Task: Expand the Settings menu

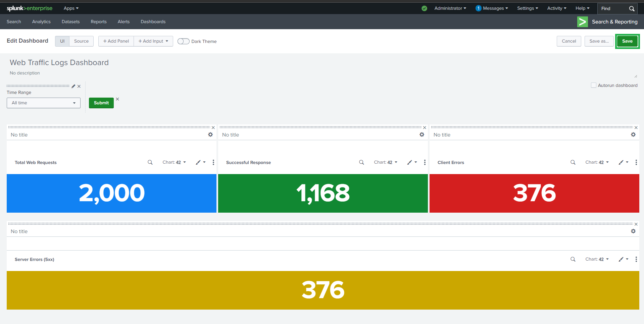Action: pyautogui.click(x=528, y=8)
